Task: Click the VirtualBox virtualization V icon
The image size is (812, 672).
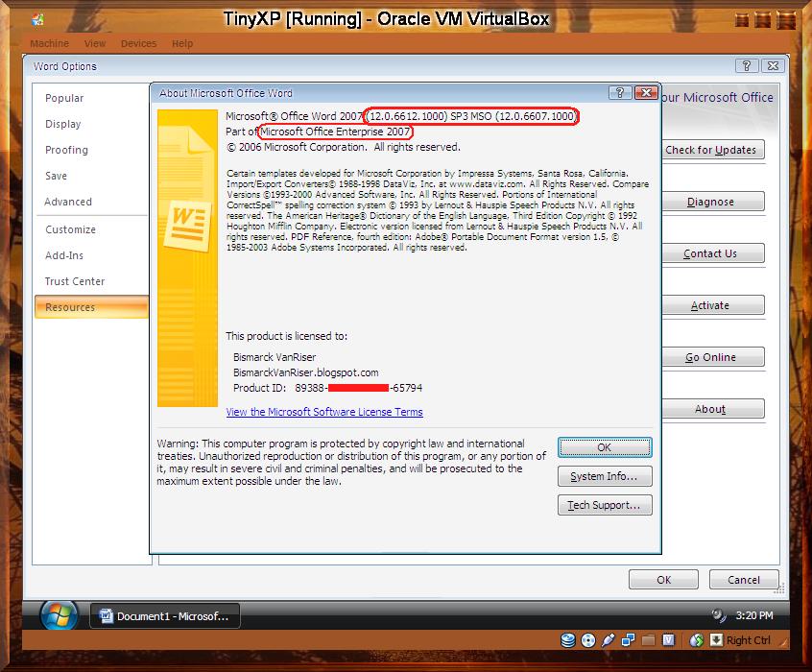Action: pyautogui.click(x=669, y=640)
